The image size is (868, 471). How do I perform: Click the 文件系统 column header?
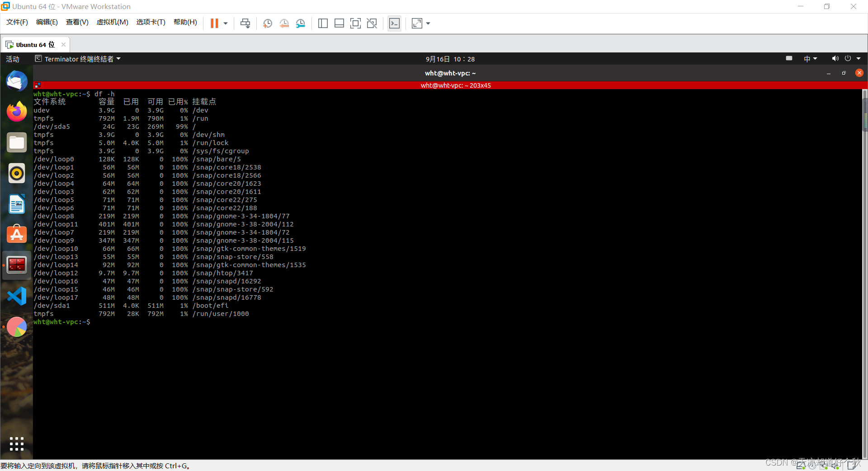pyautogui.click(x=50, y=102)
